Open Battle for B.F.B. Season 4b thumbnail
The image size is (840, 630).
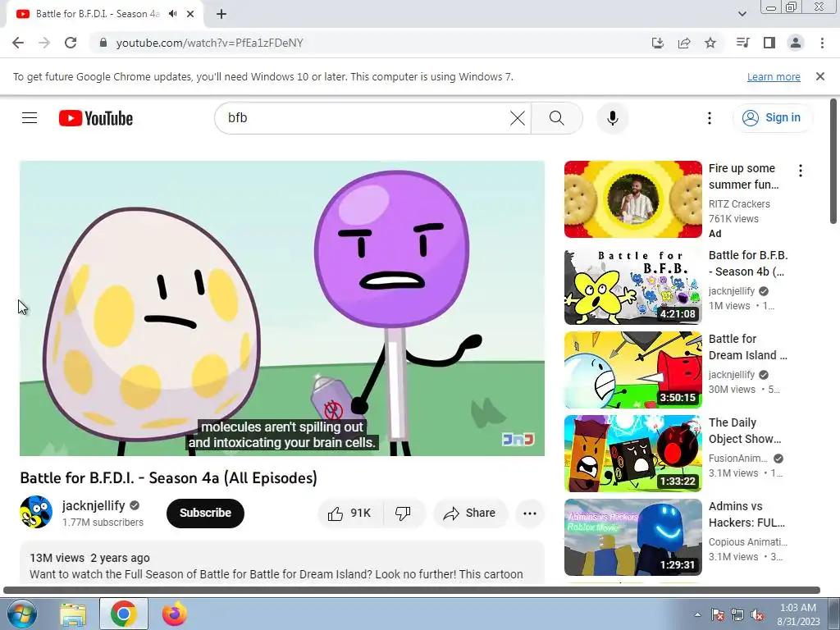point(632,286)
